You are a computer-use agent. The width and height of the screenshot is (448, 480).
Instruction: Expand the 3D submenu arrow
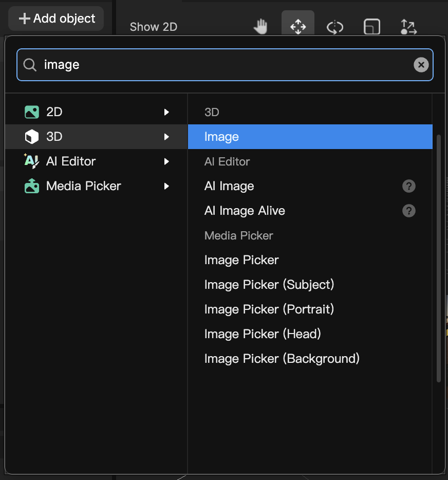click(166, 137)
